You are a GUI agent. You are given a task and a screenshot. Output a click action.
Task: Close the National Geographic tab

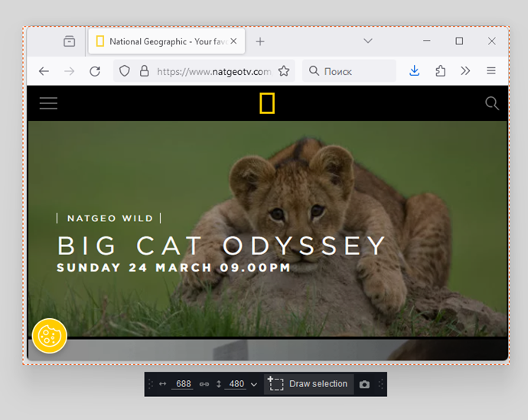(x=233, y=41)
